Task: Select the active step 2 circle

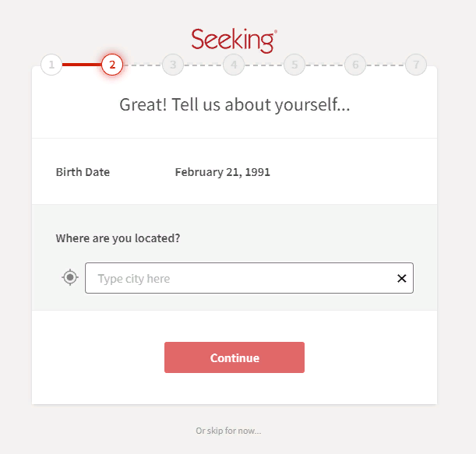Action: pos(112,65)
